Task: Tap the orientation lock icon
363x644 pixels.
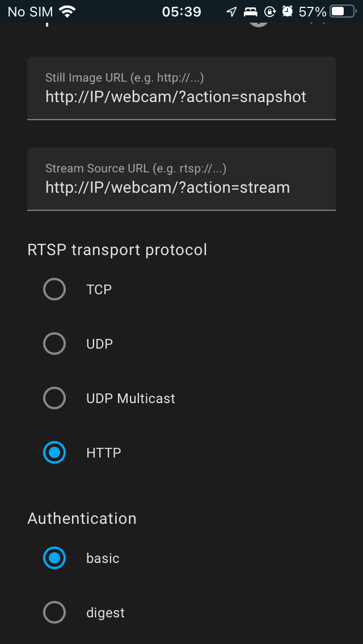Action: pyautogui.click(x=269, y=10)
